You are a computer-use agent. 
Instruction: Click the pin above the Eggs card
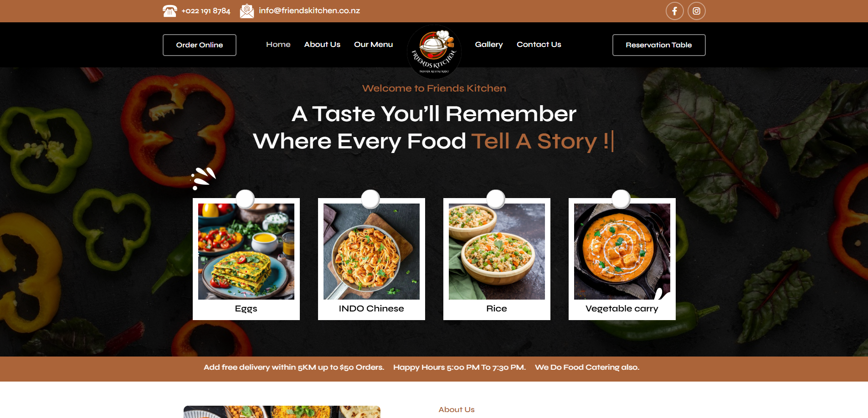click(245, 199)
